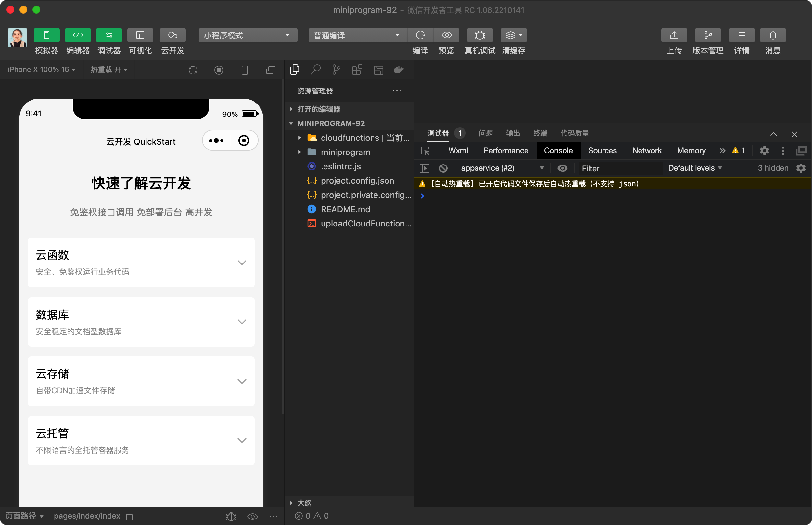Toggle the editor panel button

(78, 35)
